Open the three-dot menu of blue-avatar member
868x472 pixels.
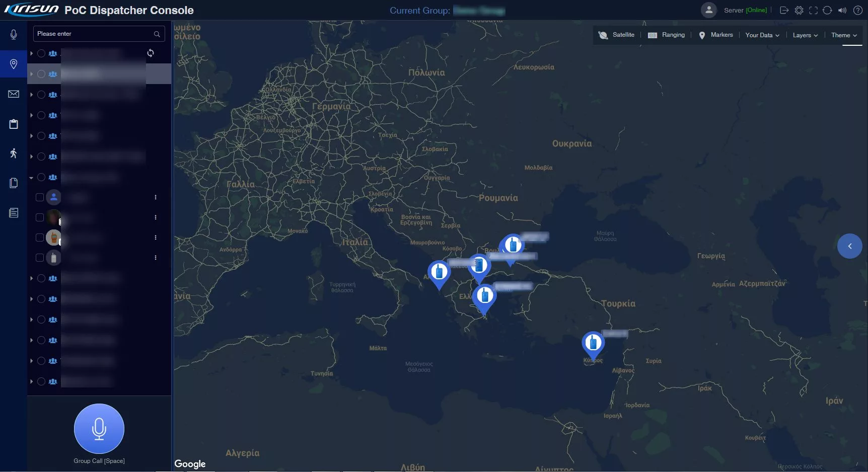click(156, 197)
